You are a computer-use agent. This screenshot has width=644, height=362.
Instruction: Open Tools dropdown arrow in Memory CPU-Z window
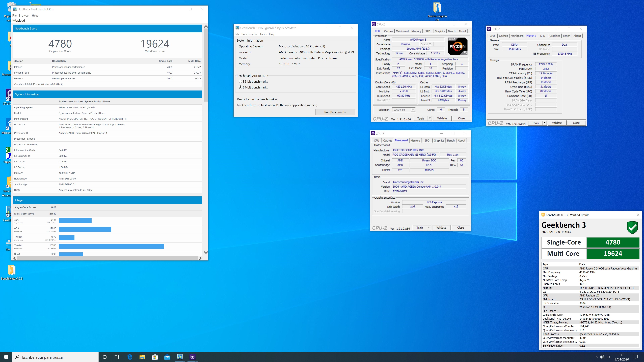click(545, 123)
